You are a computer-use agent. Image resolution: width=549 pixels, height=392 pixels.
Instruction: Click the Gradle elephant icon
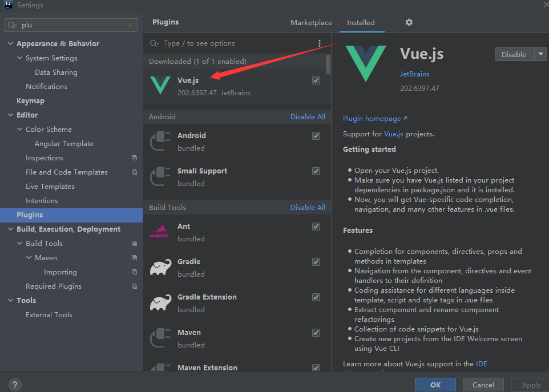(161, 267)
